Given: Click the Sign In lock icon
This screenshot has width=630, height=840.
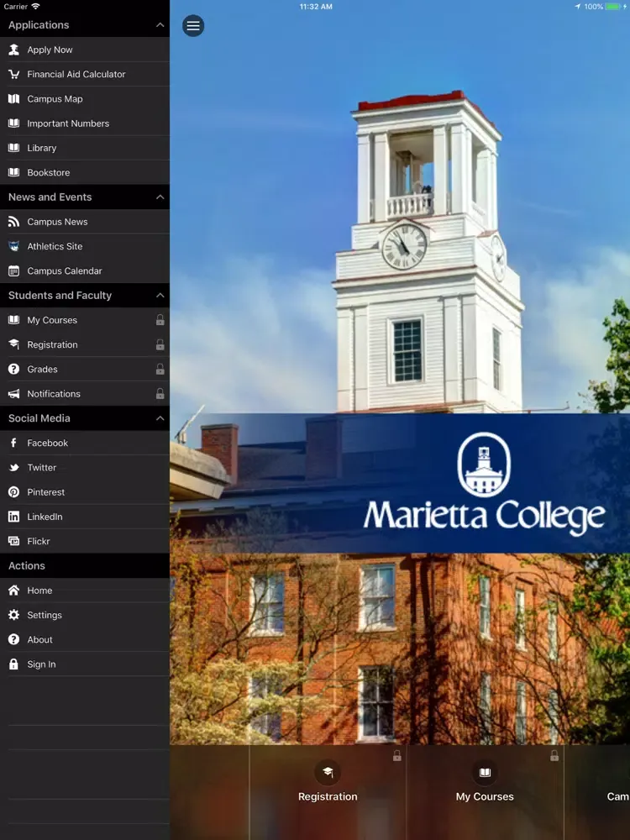Looking at the screenshot, I should pos(14,664).
